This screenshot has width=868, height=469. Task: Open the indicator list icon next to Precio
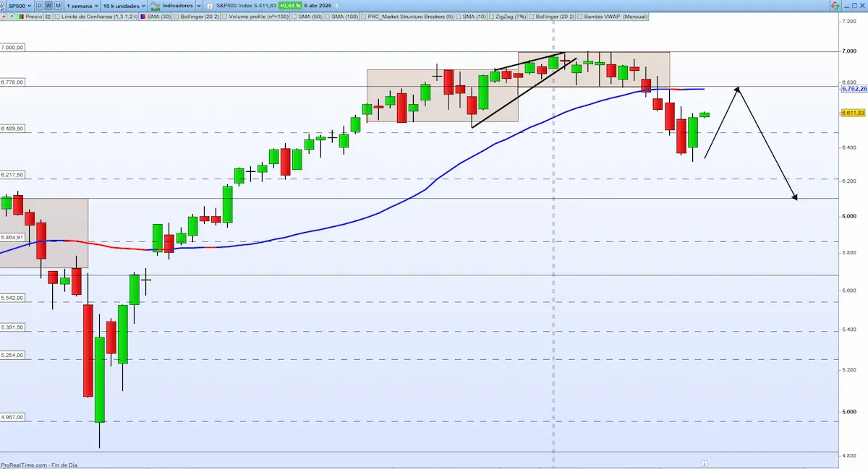click(48, 16)
